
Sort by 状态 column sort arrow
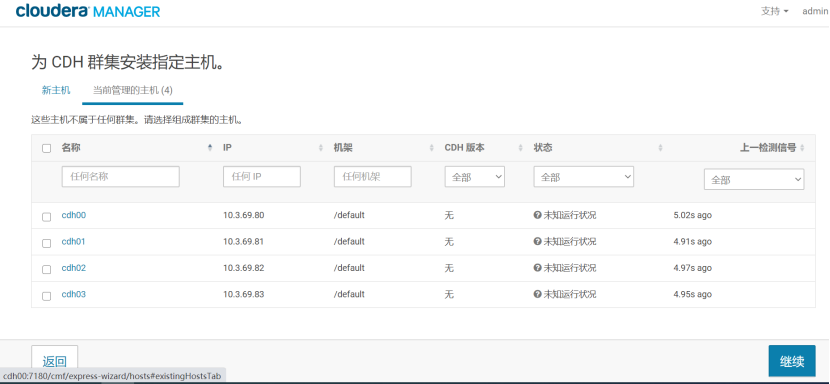(x=660, y=148)
